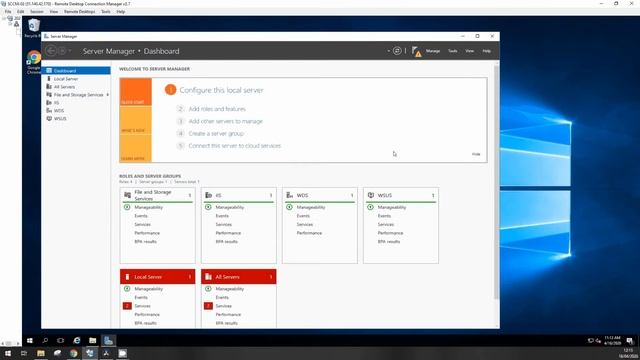Select Dashboard in the left navigation
Image resolution: width=640 pixels, height=360 pixels.
tap(76, 71)
